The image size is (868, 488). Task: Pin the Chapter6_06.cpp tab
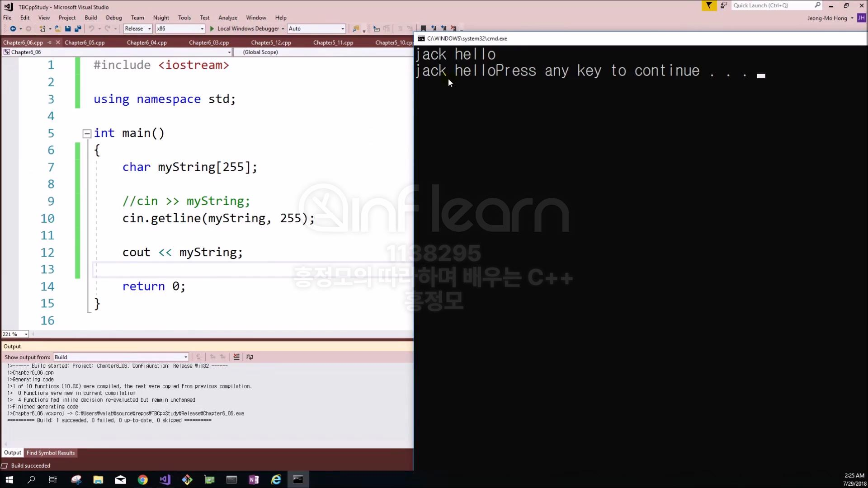tap(50, 42)
